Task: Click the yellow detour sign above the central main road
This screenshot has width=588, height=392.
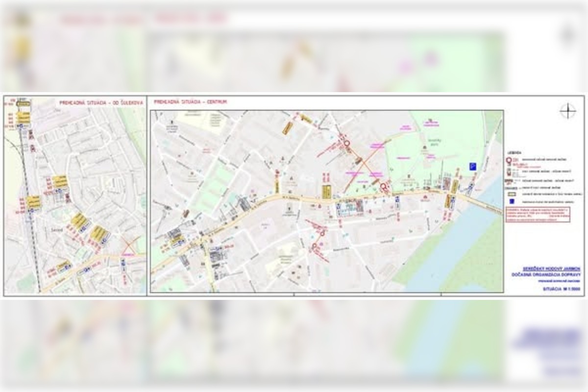Action: click(326, 192)
